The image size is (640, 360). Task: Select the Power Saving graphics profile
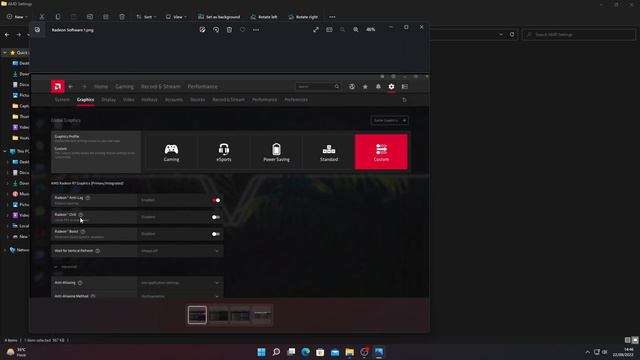276,152
